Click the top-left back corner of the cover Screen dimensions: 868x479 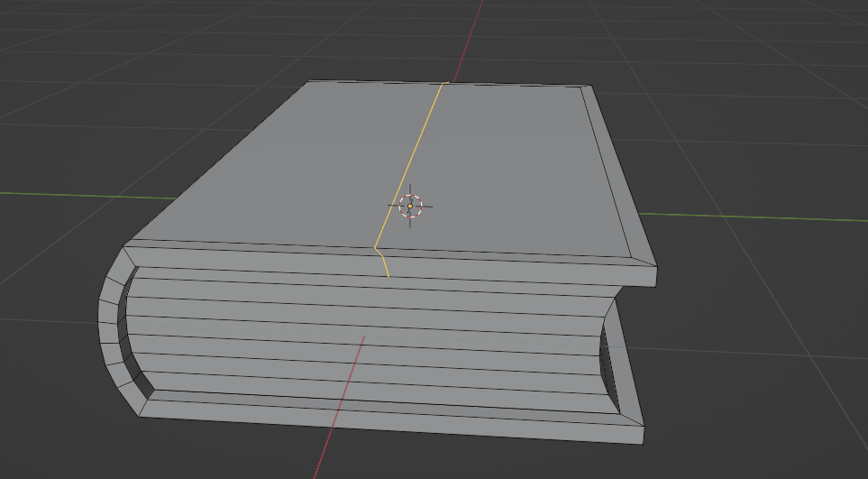click(x=309, y=81)
